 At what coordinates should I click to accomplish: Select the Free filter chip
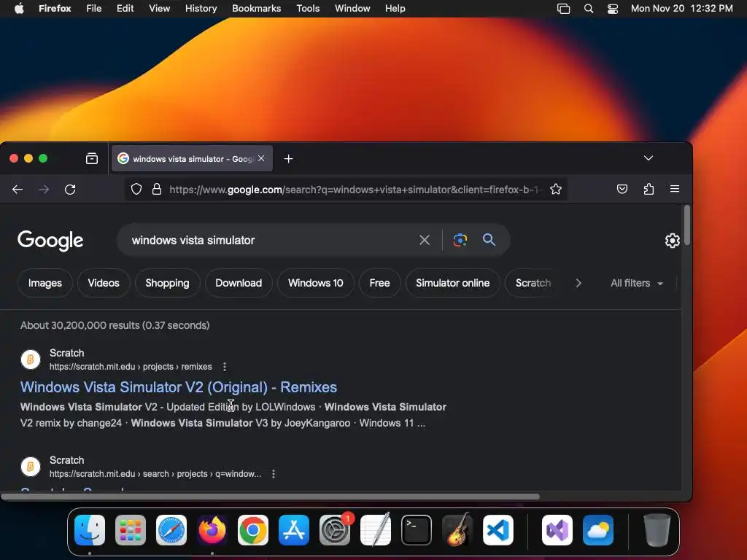(x=379, y=283)
